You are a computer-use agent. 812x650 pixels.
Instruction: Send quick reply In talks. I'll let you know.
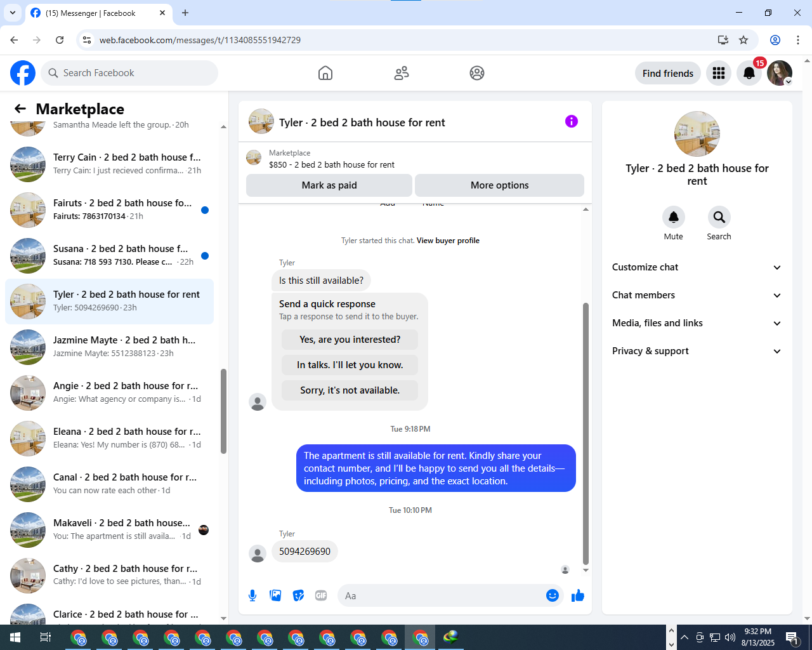click(350, 365)
